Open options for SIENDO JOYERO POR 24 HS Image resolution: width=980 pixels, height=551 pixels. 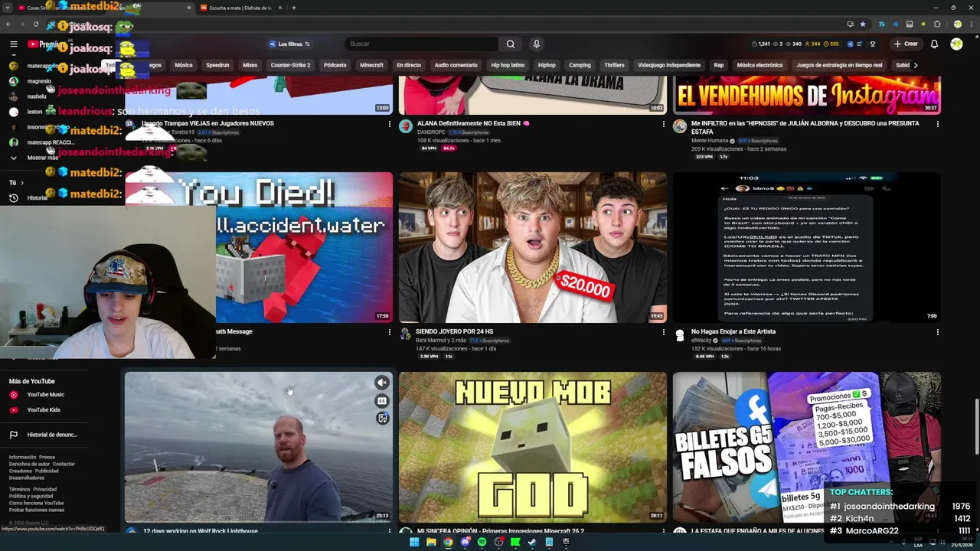(x=663, y=332)
